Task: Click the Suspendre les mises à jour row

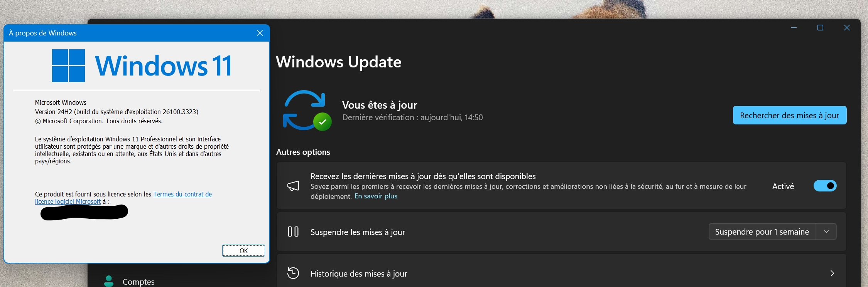Action: pos(561,232)
